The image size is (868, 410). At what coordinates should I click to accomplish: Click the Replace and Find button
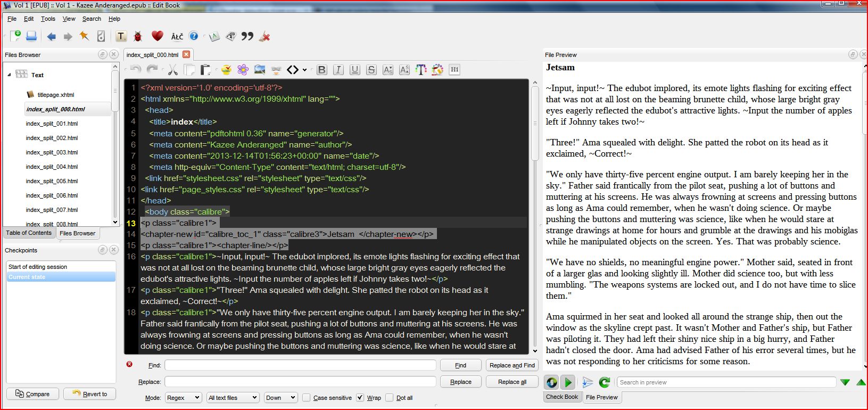512,365
